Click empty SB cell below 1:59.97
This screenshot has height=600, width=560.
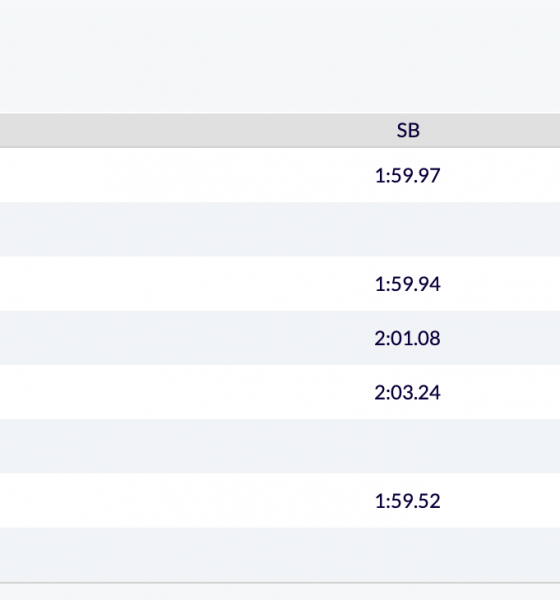click(408, 230)
